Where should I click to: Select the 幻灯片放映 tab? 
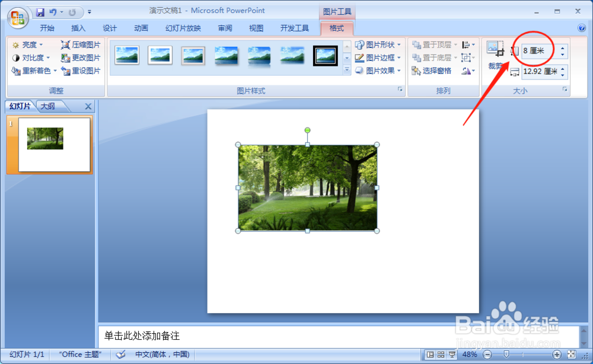[183, 28]
